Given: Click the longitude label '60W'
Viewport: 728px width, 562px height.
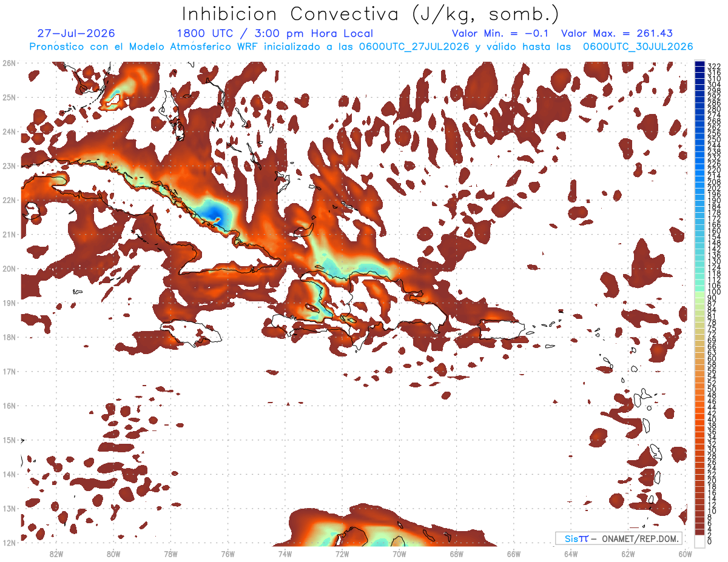Looking at the screenshot, I should click(x=685, y=554).
